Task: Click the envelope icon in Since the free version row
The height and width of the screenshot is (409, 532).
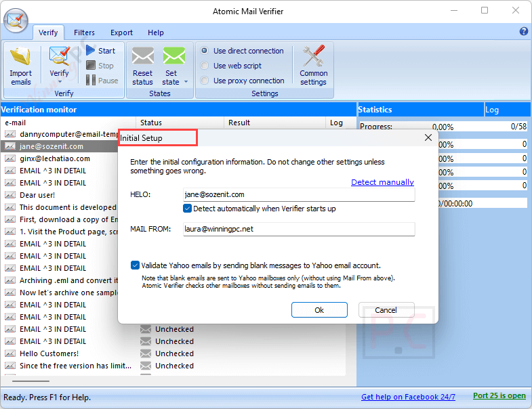Action: click(x=146, y=366)
